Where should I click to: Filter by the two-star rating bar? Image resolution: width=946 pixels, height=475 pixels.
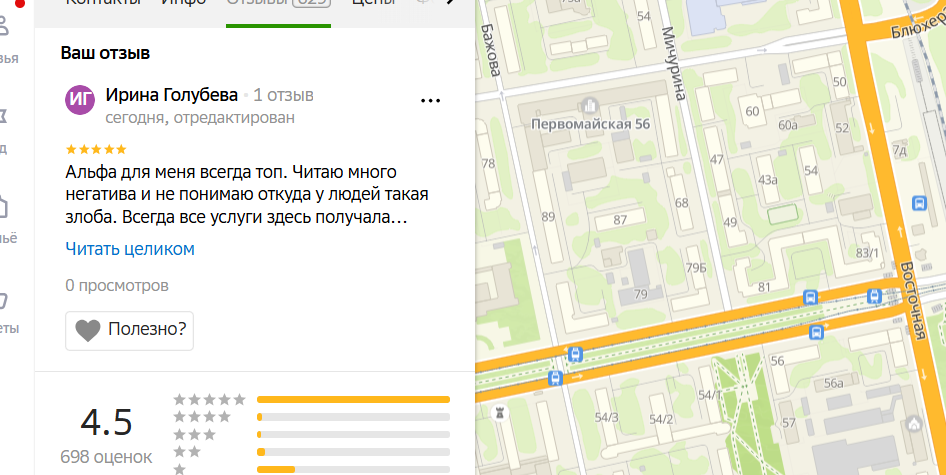[354, 452]
